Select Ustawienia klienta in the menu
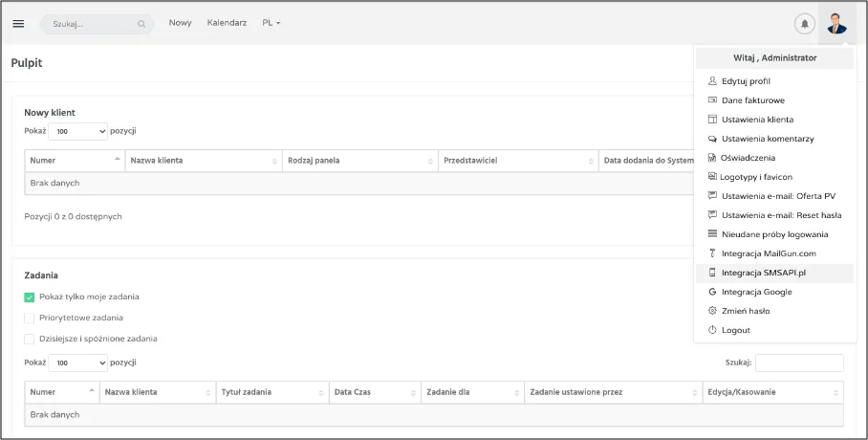Viewport: 868px width, 440px height. (x=774, y=120)
